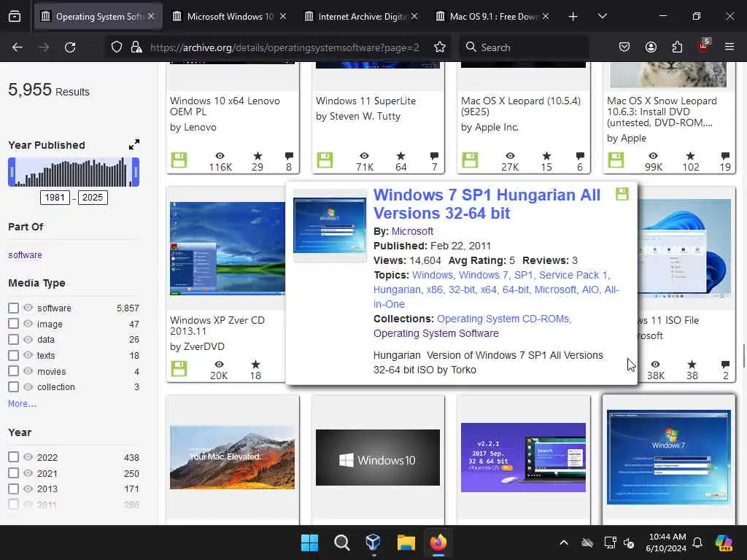Check the image media type box
Screen dimensions: 747x560
click(x=13, y=324)
